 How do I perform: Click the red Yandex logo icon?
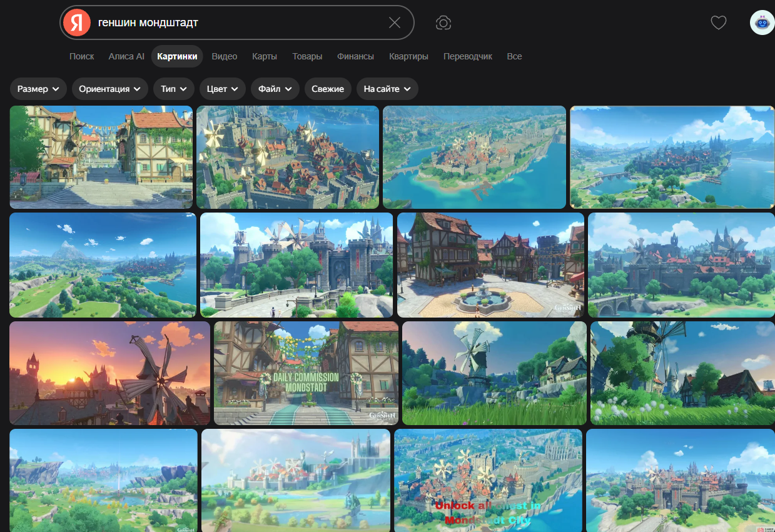(76, 23)
